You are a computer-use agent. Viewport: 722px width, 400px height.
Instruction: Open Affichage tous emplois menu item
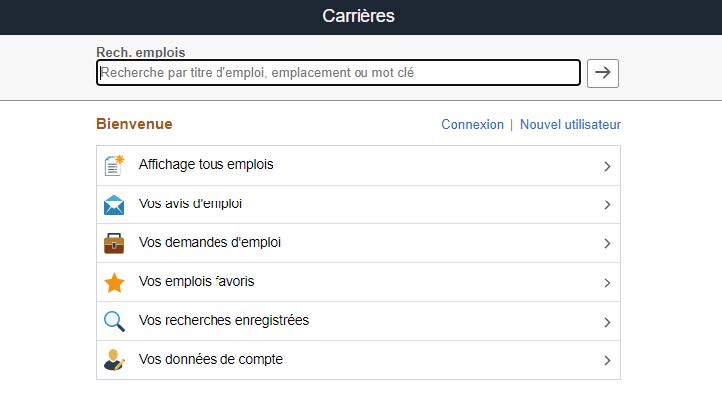(206, 165)
